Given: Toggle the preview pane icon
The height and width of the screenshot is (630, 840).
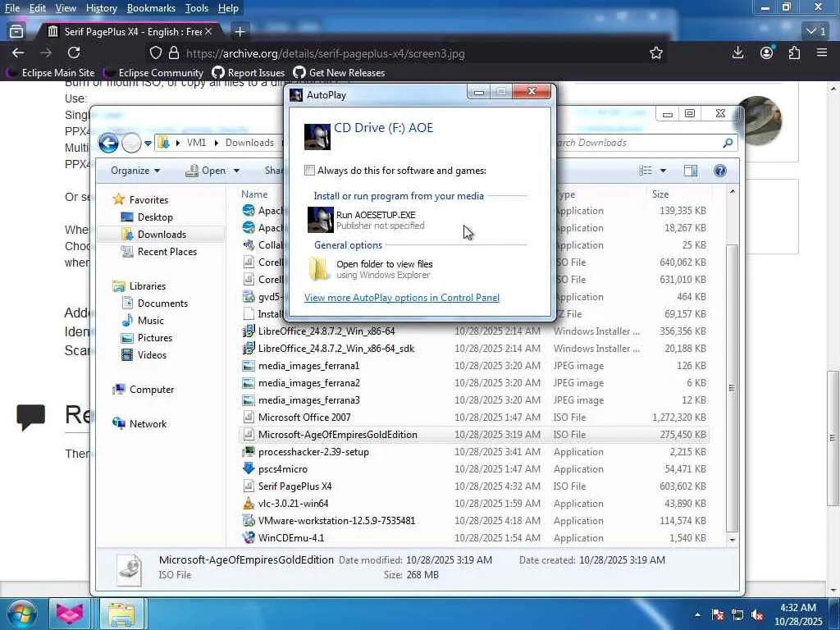Looking at the screenshot, I should [691, 171].
